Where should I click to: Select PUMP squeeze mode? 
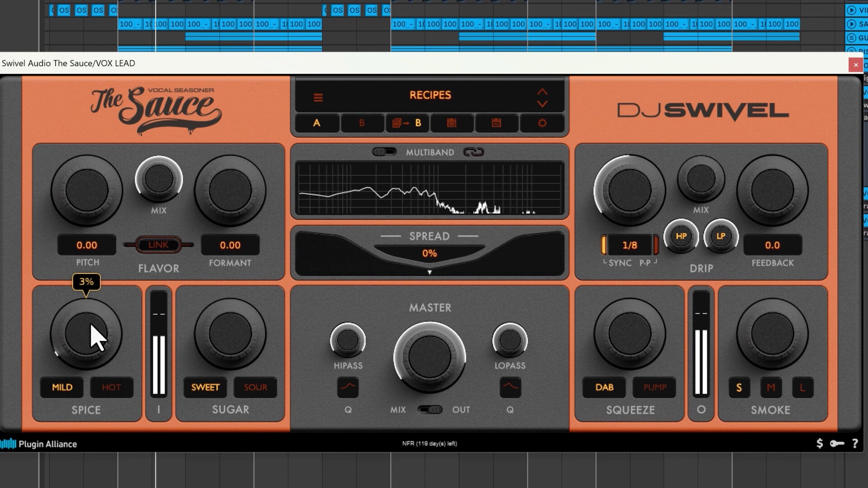coord(655,387)
